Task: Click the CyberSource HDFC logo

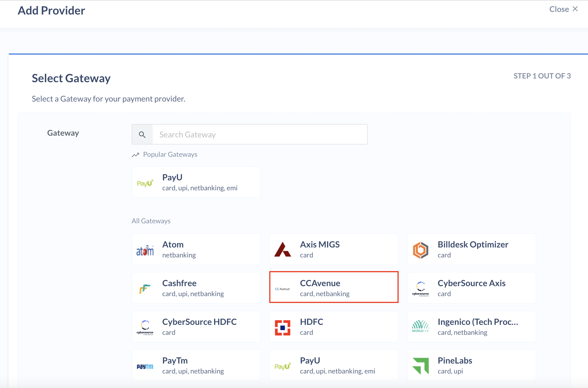Action: click(x=145, y=327)
